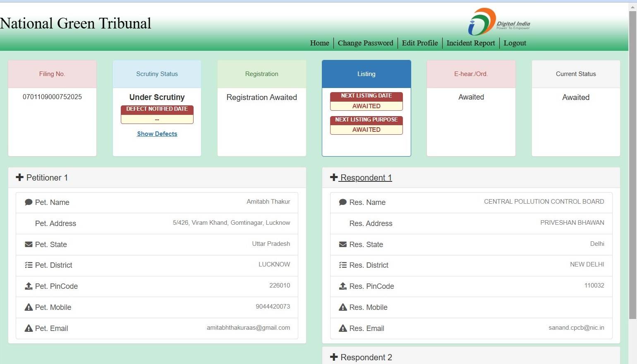
Task: Click the page's vertical scrollbar thumb
Action: 632,165
